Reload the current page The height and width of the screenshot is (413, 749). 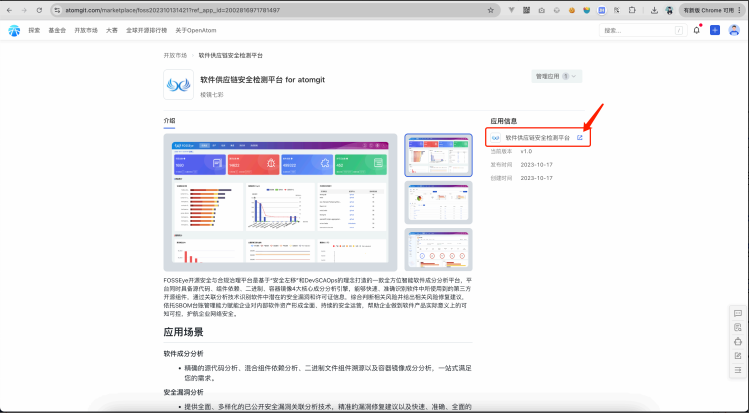(39, 10)
